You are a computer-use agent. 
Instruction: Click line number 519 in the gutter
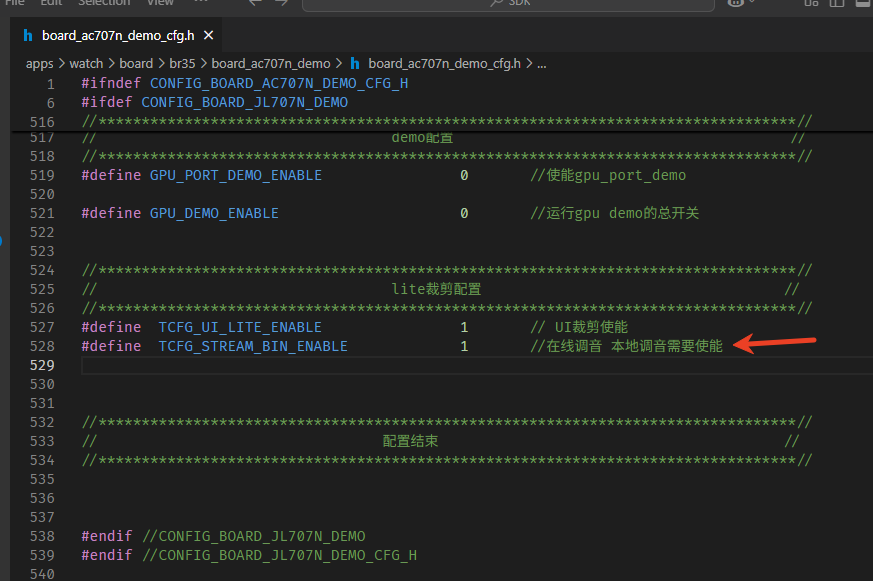click(42, 175)
